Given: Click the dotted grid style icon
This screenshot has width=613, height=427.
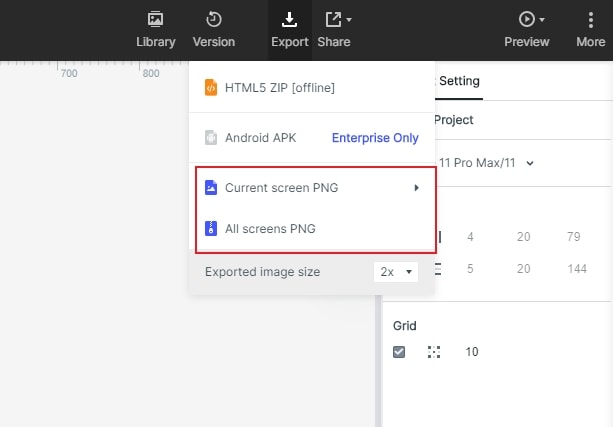Looking at the screenshot, I should [x=434, y=352].
